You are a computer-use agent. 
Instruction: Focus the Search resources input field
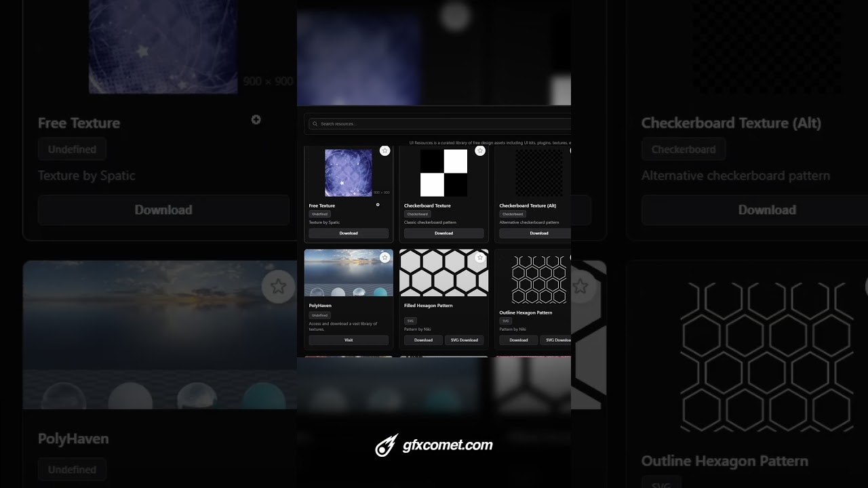[439, 124]
